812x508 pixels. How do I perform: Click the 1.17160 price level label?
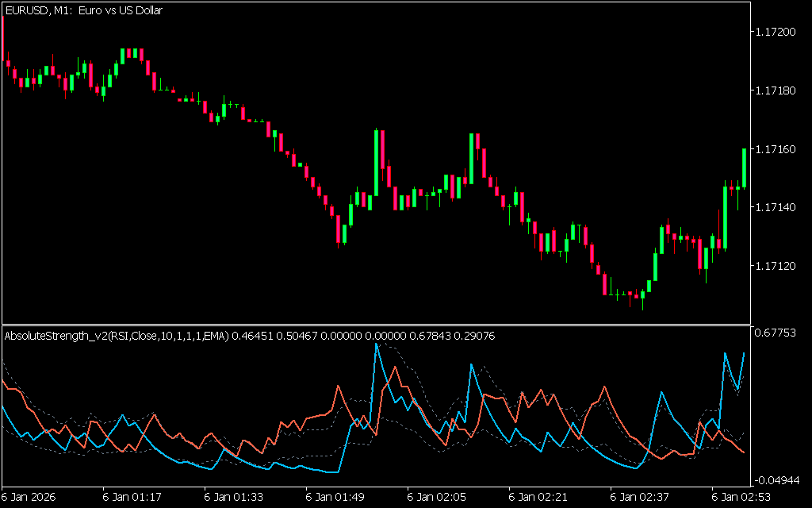click(776, 149)
